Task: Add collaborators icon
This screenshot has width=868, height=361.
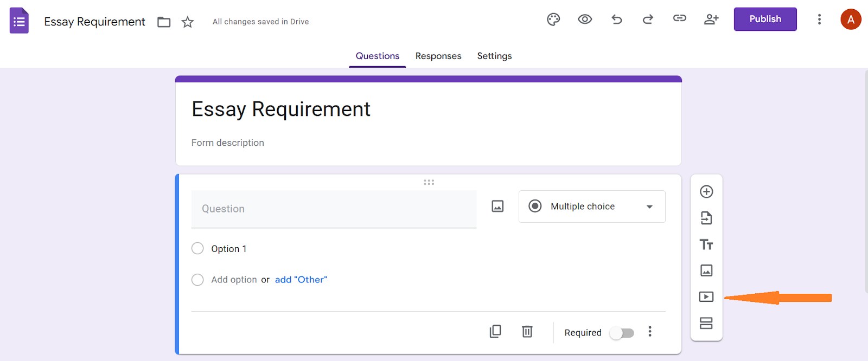Action: pos(711,20)
